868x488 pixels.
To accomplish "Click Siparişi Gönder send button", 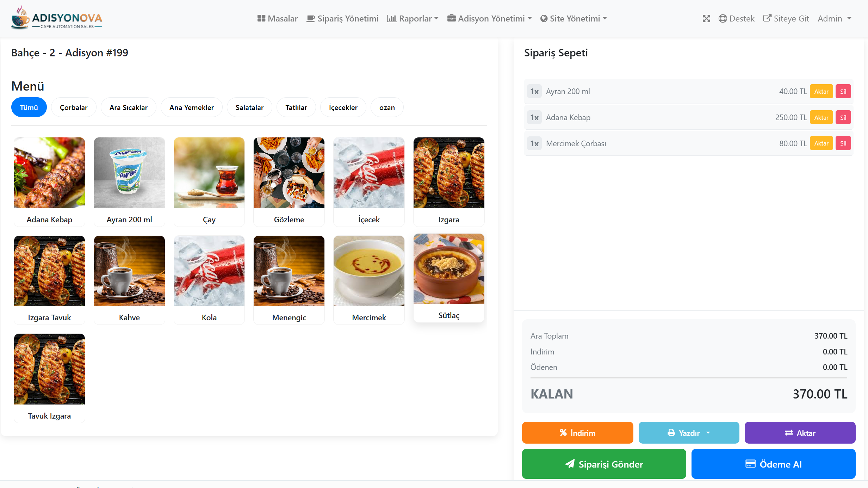I will tap(604, 464).
